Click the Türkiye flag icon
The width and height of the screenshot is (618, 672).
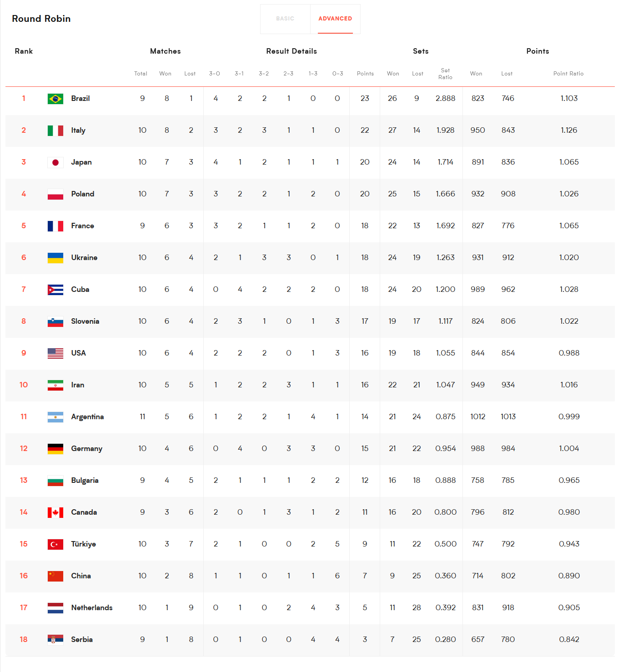[55, 544]
